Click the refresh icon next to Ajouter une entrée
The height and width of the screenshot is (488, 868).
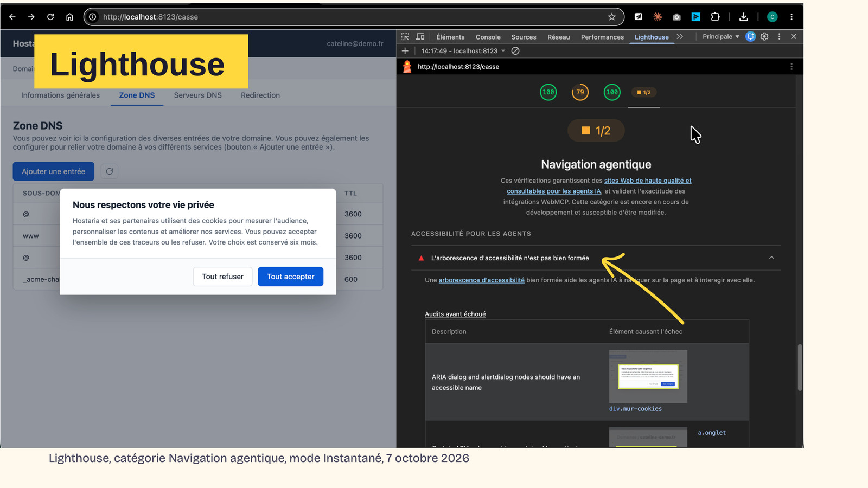110,171
